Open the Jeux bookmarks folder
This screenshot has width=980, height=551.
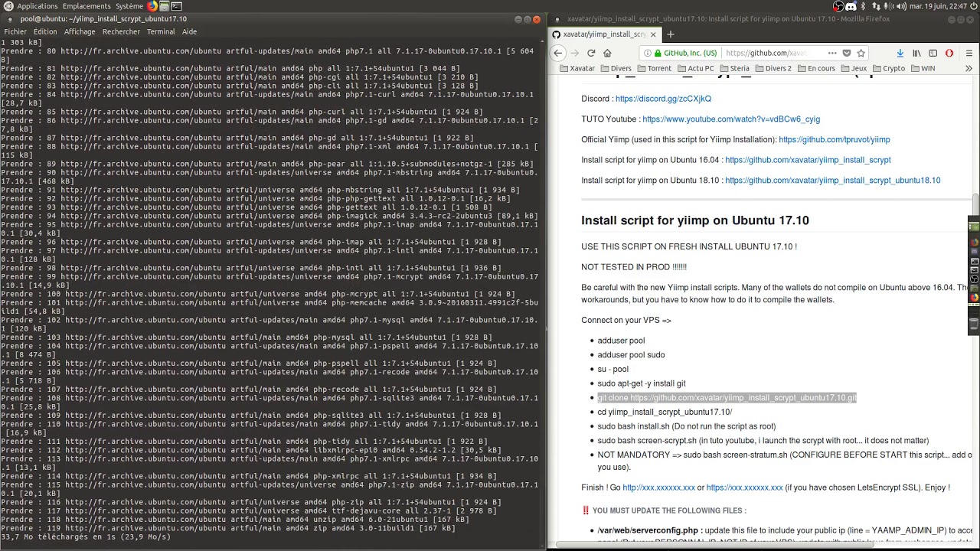pos(854,68)
